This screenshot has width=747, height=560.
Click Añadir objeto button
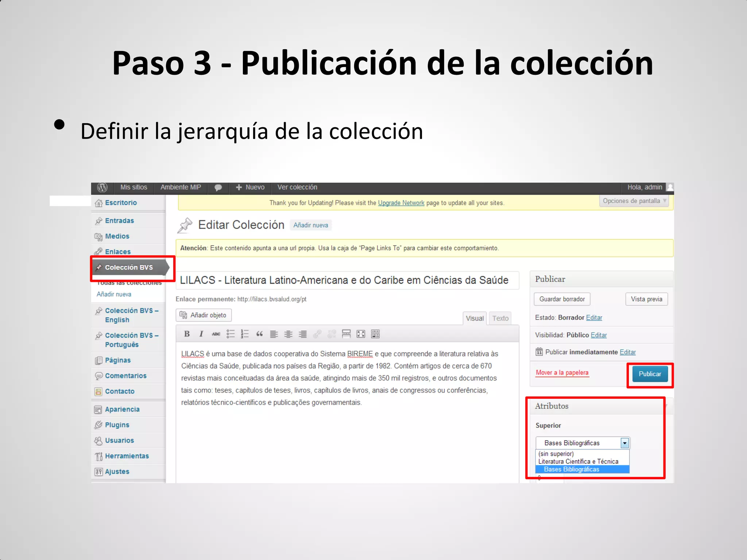click(x=204, y=315)
